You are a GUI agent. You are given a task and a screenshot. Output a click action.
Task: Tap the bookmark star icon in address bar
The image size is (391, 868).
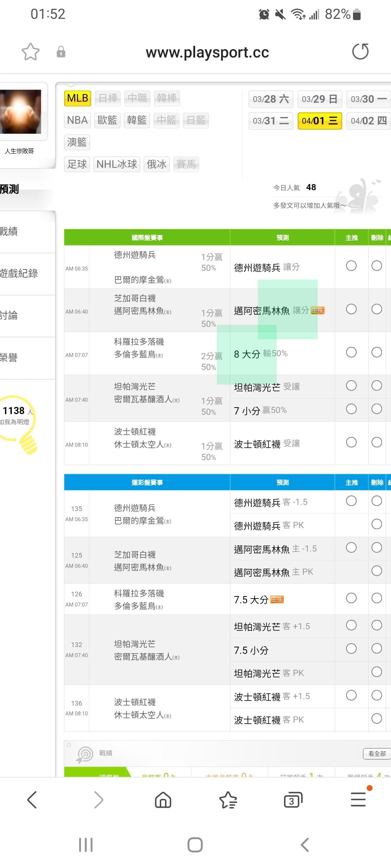point(30,52)
